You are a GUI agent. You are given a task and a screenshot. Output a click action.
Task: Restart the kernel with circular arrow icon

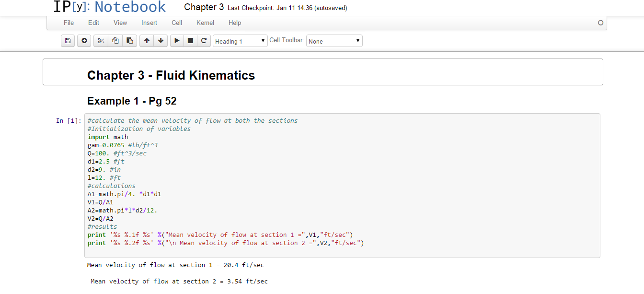tap(204, 41)
